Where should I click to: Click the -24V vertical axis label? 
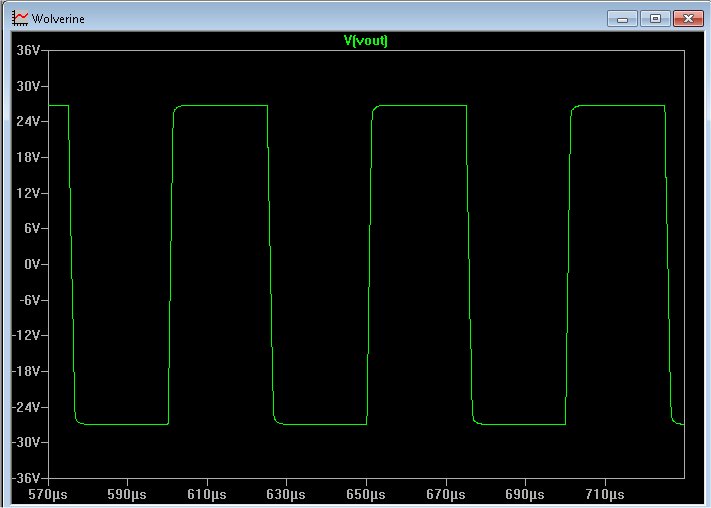click(x=26, y=407)
